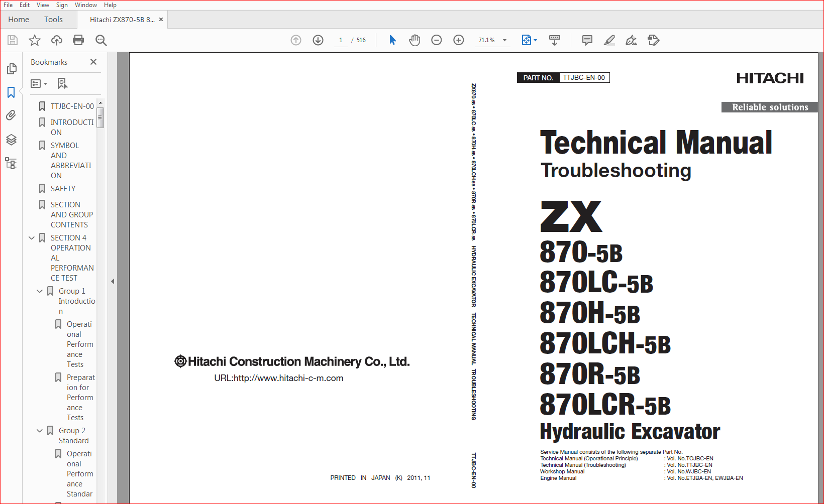
Task: Select SECTION 4 OPERATIONAL PERFORMANCE TEST bookmark
Action: click(72, 258)
